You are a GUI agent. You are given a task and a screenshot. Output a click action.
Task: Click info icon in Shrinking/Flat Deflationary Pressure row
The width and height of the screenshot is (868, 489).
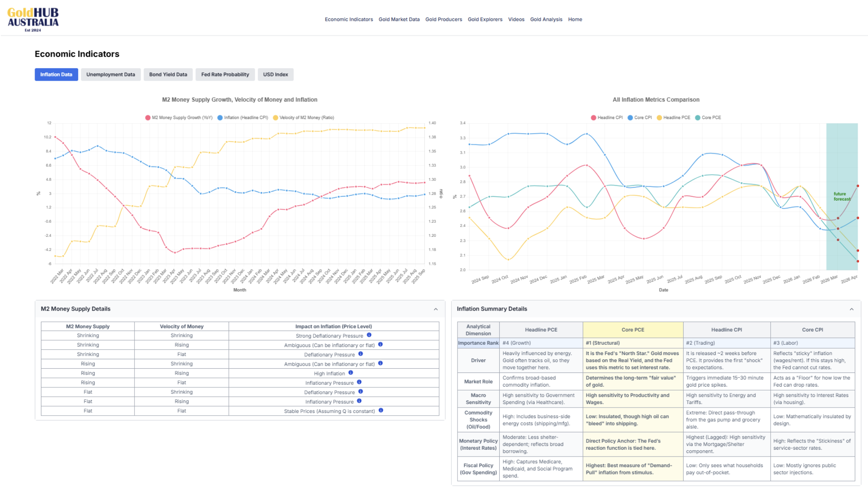pyautogui.click(x=361, y=354)
